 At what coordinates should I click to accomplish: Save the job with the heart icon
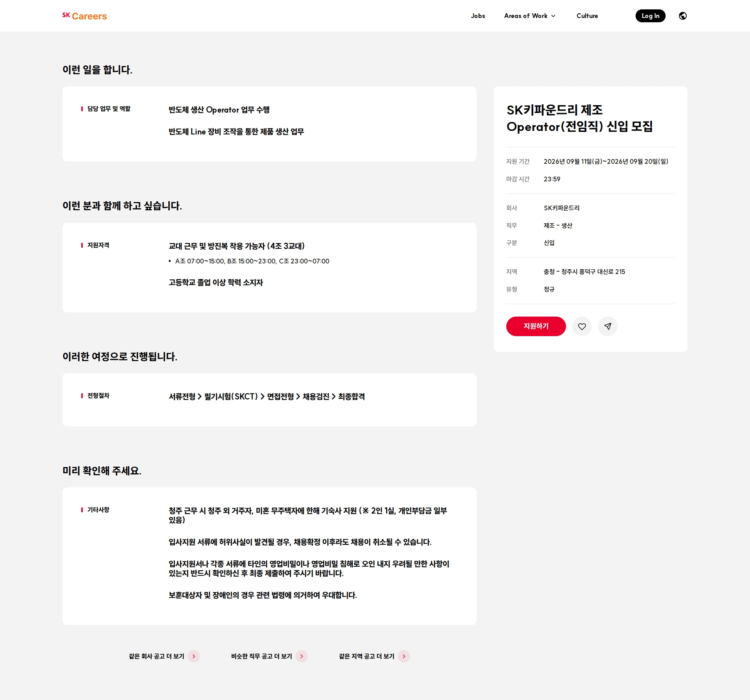tap(582, 326)
